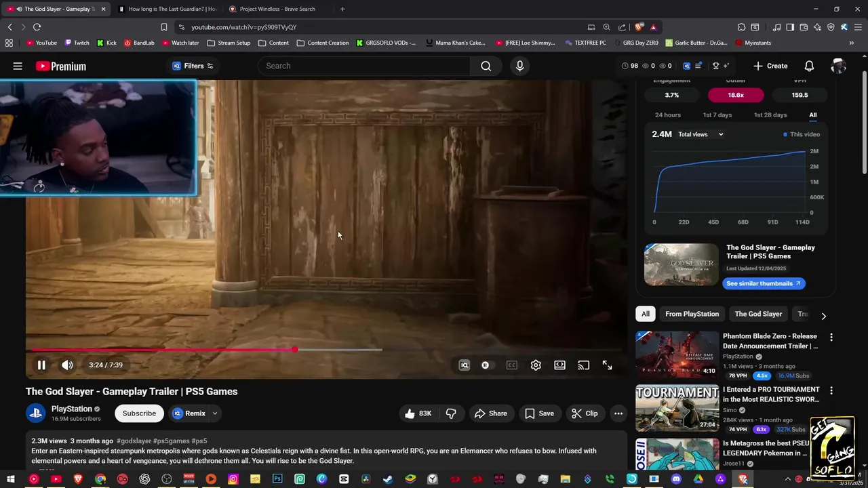Viewport: 868px width, 488px height.
Task: Go to YouTube Premium home logo
Action: click(x=61, y=66)
